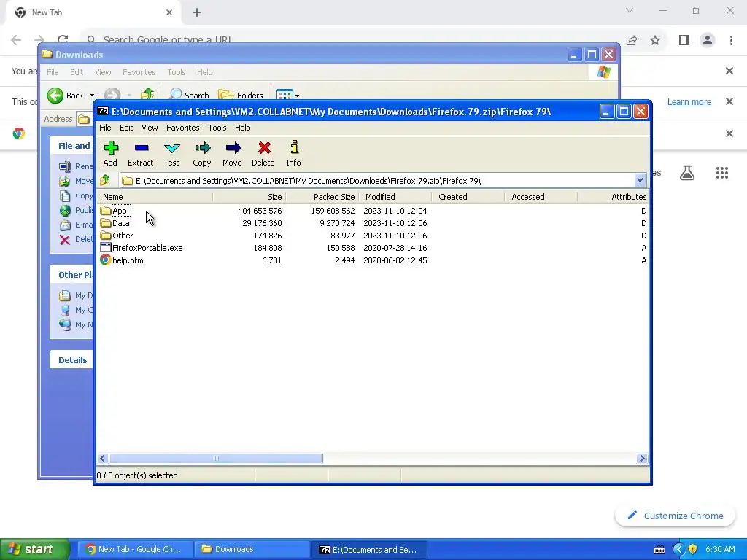Click the Info toolbar button

(x=293, y=153)
